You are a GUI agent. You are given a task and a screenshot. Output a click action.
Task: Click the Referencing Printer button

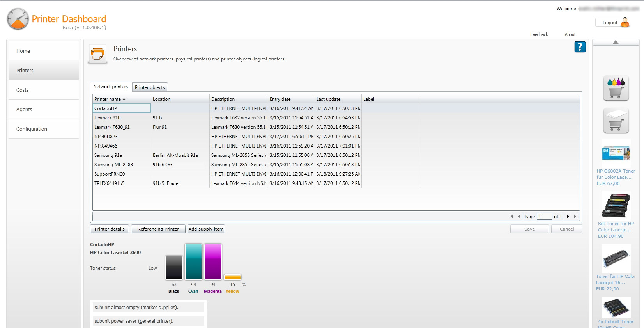tap(158, 229)
